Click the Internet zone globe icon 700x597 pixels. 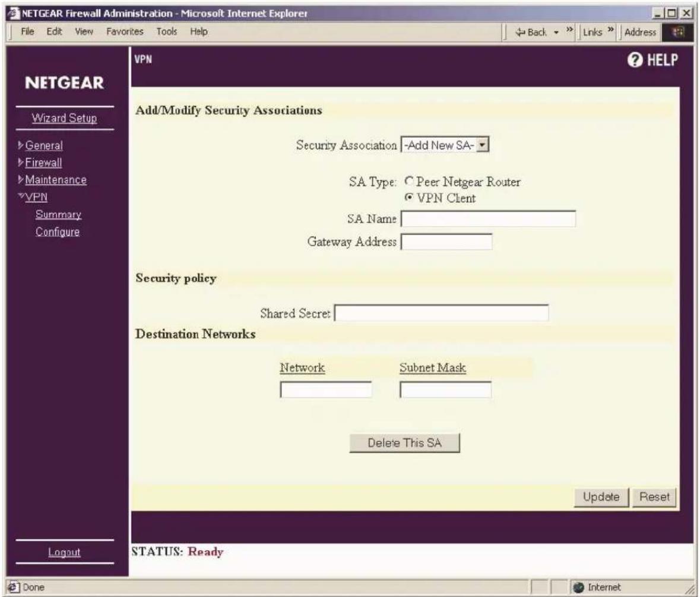[x=578, y=587]
